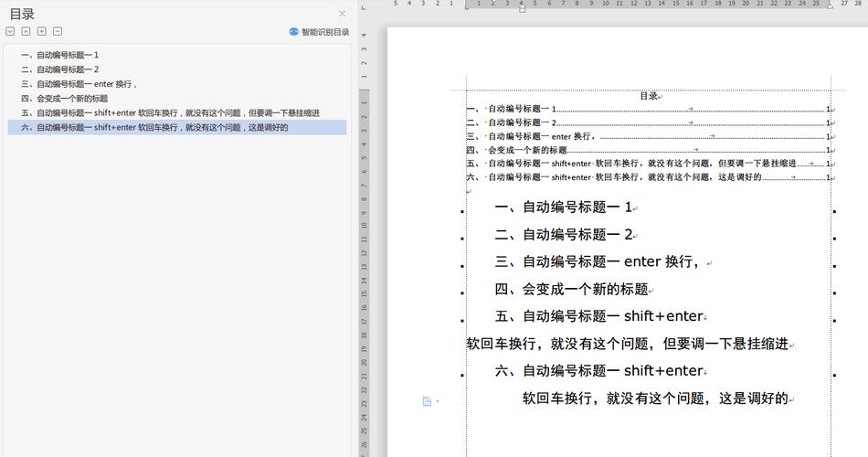Click the 目录 title in the document page
This screenshot has height=457, width=868.
(x=649, y=96)
